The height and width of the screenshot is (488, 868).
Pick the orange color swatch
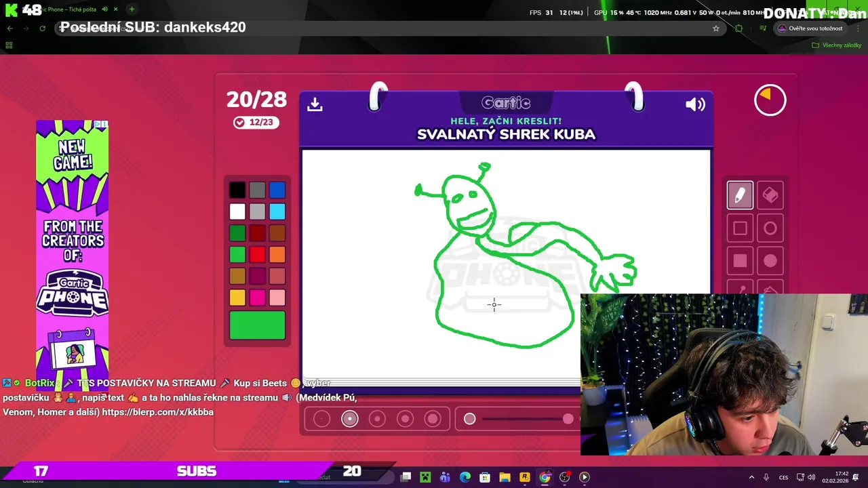click(x=277, y=255)
